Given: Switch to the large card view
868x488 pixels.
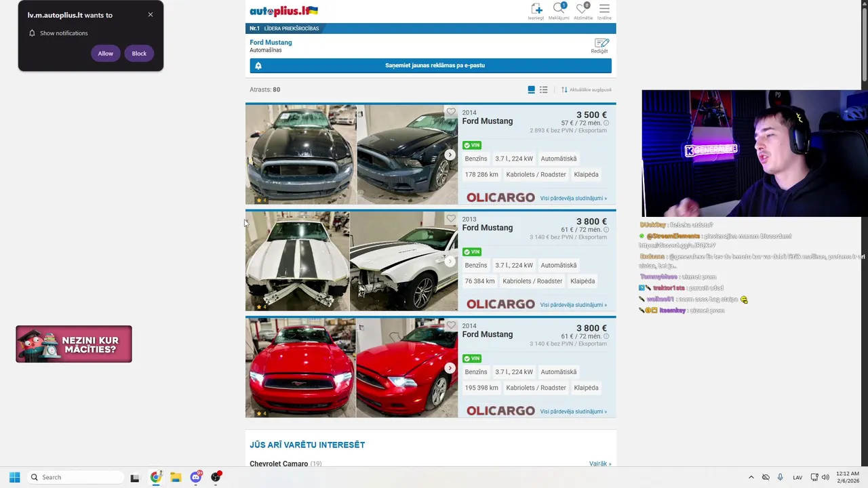Looking at the screenshot, I should [x=532, y=89].
